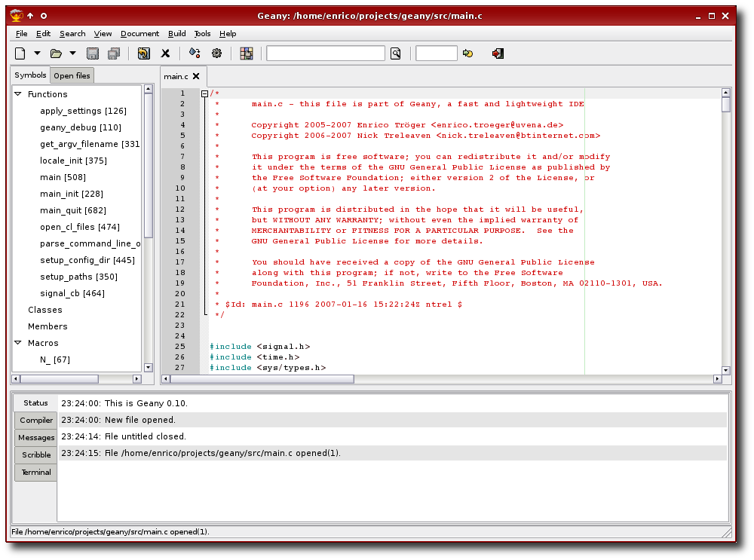
Task: Select parse_command_line_o symbol
Action: [x=90, y=243]
